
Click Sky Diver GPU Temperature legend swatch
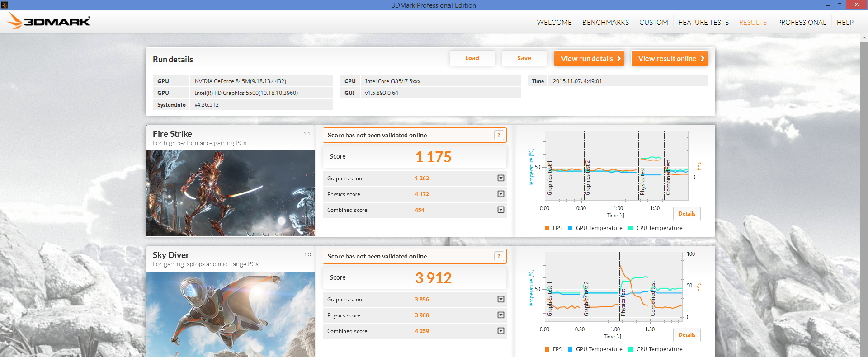[x=570, y=349]
